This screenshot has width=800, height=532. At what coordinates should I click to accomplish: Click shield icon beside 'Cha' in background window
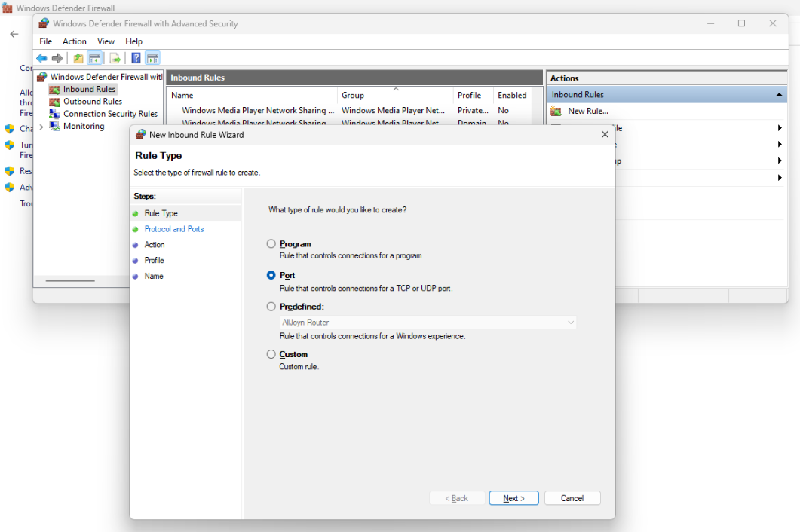click(9, 129)
